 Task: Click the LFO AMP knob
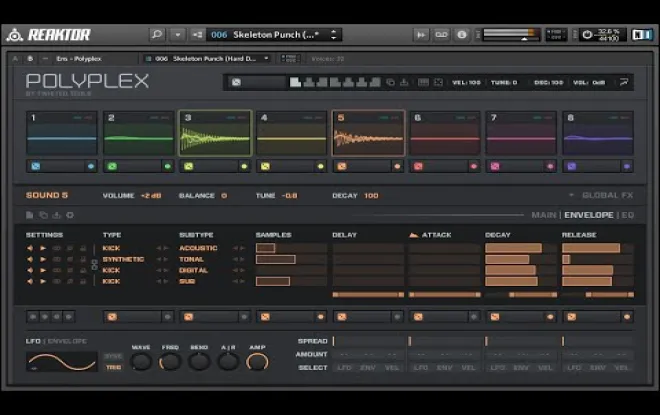pos(257,362)
